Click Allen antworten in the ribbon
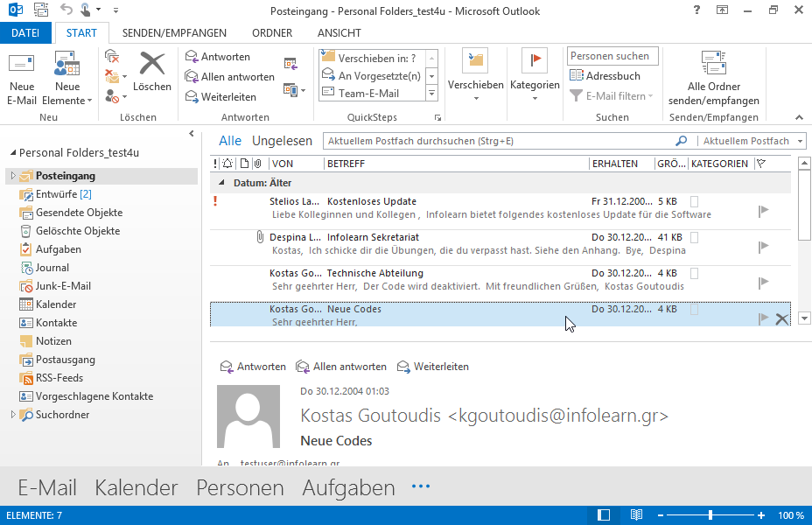Image resolution: width=812 pixels, height=525 pixels. (x=230, y=77)
